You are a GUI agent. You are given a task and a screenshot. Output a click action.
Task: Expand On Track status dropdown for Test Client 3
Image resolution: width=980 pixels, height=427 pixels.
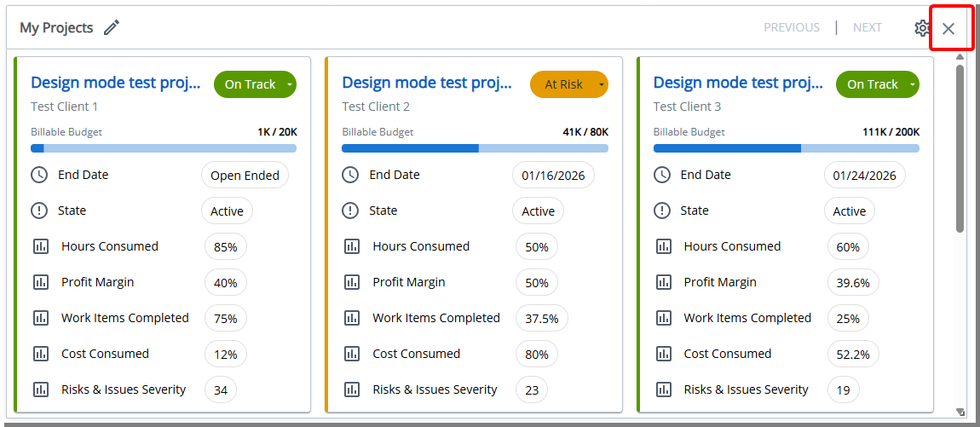pos(912,84)
